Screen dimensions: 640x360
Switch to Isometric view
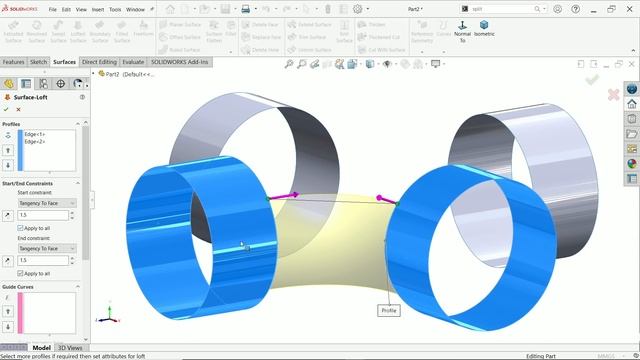click(484, 29)
